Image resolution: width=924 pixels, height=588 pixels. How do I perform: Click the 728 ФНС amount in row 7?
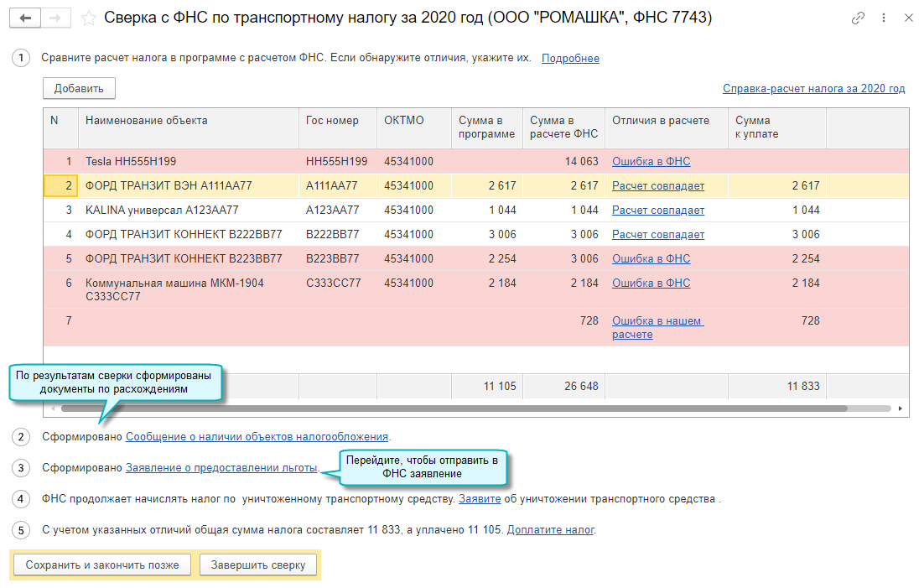563,327
